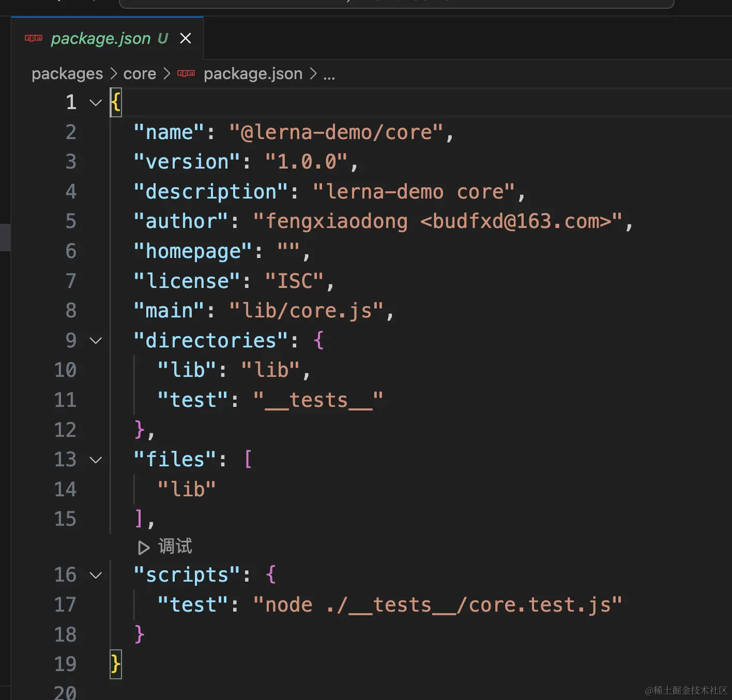Click the debug play triangle icon
This screenshot has height=700, width=732.
pos(144,547)
